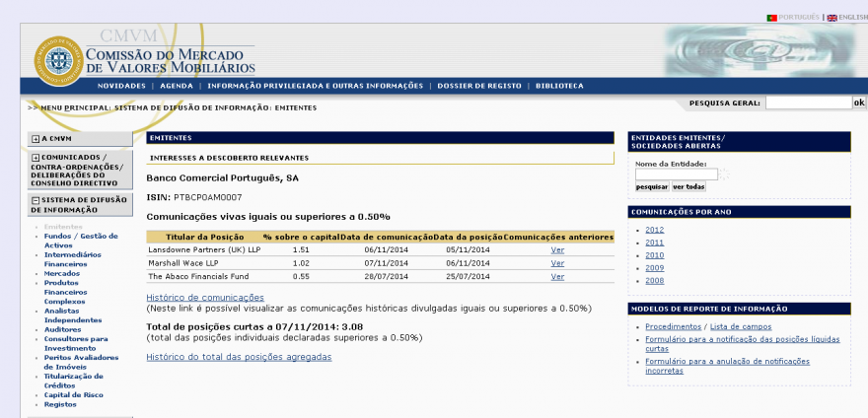Click the pesquisar button

point(652,187)
